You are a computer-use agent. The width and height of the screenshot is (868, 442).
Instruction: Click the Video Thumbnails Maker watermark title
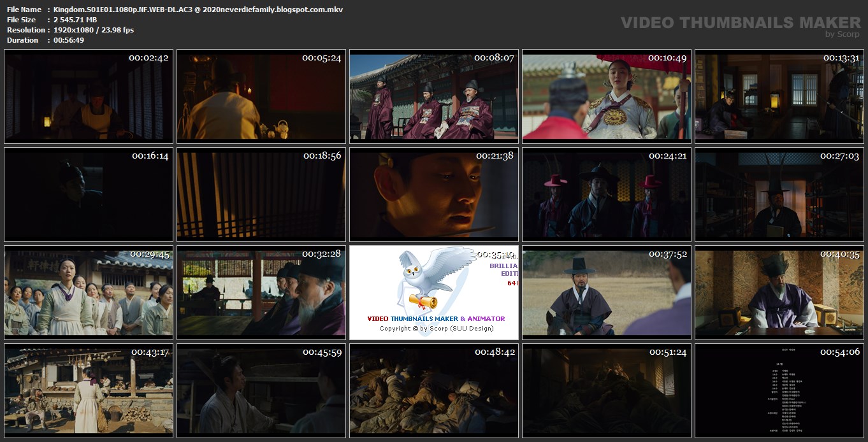pos(741,22)
